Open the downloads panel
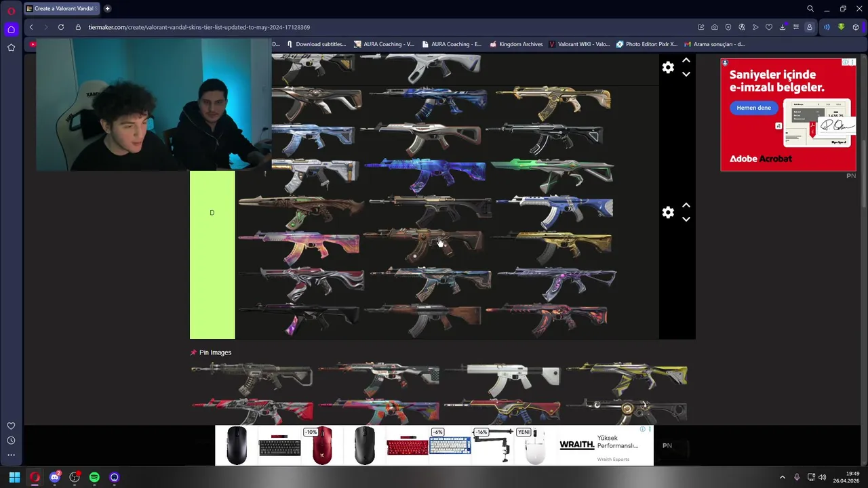This screenshot has width=868, height=488. pyautogui.click(x=783, y=27)
